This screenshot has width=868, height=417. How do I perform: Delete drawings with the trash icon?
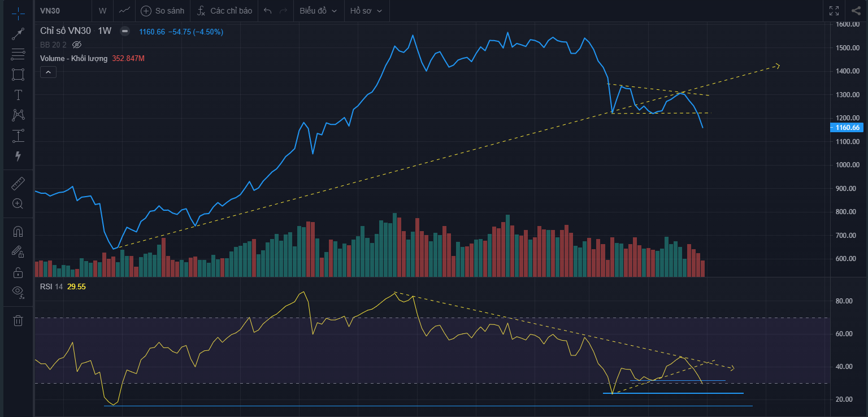point(18,320)
